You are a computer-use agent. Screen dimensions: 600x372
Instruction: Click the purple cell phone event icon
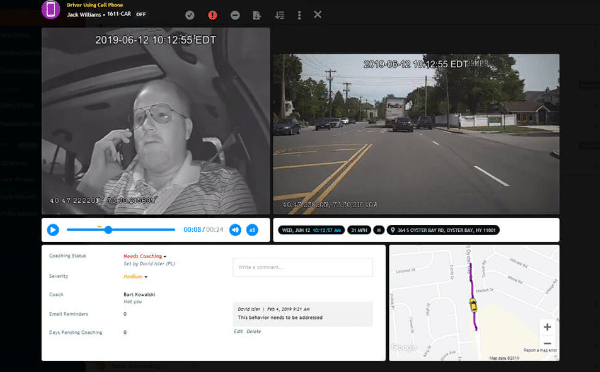[x=51, y=10]
